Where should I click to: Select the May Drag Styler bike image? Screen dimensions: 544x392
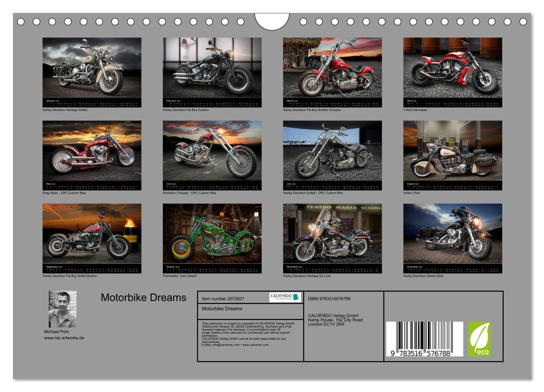click(92, 151)
